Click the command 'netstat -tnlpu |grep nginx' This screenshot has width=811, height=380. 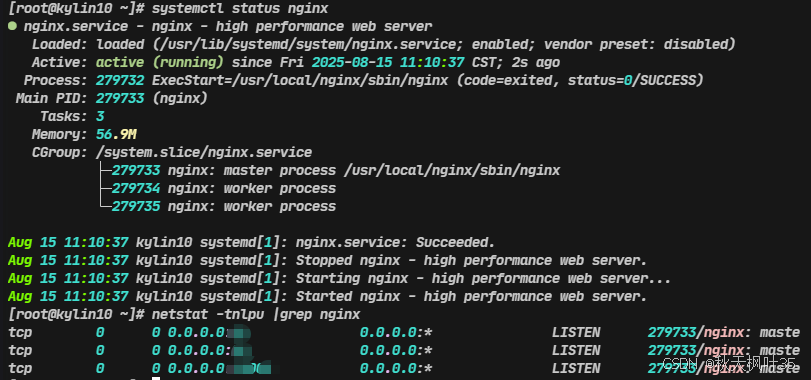[256, 314]
